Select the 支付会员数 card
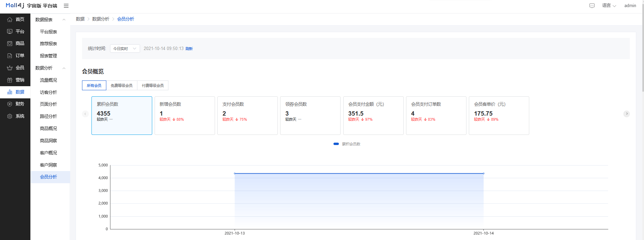The width and height of the screenshot is (644, 240). pos(247,116)
